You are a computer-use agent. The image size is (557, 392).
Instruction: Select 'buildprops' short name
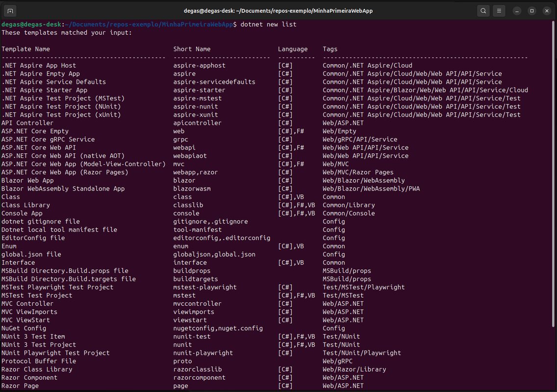tap(192, 270)
